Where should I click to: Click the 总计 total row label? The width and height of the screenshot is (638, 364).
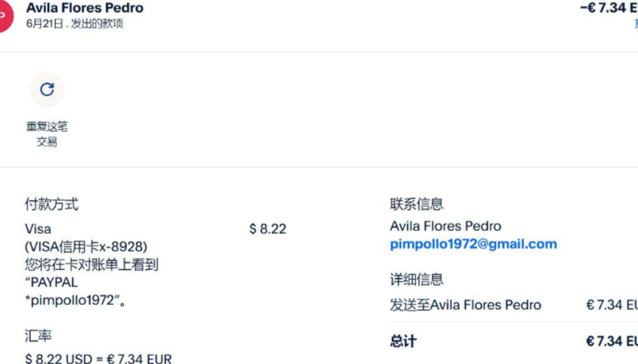(x=403, y=341)
